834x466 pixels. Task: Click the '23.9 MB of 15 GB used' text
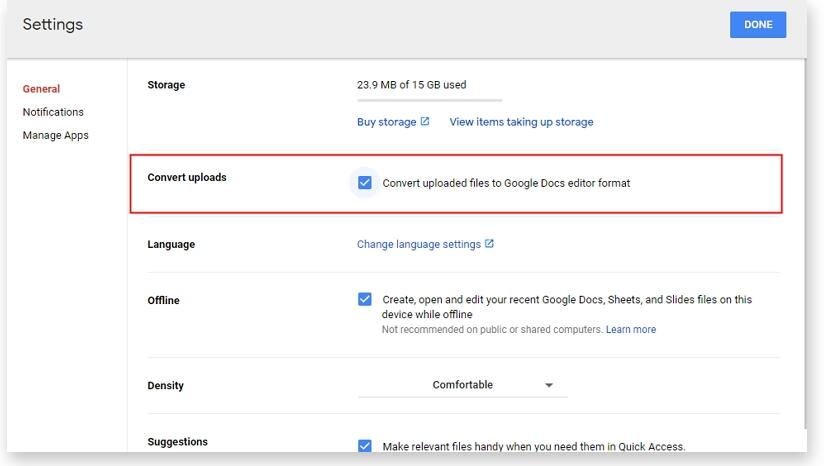point(411,85)
